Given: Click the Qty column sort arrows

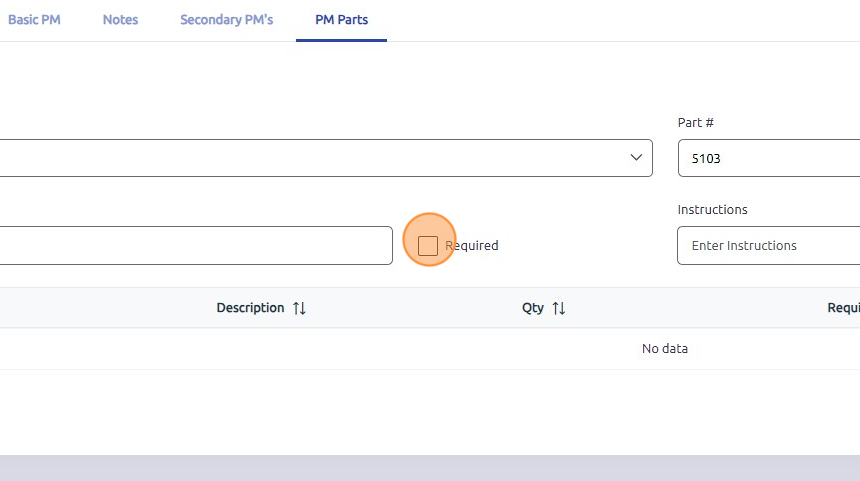Looking at the screenshot, I should (559, 308).
